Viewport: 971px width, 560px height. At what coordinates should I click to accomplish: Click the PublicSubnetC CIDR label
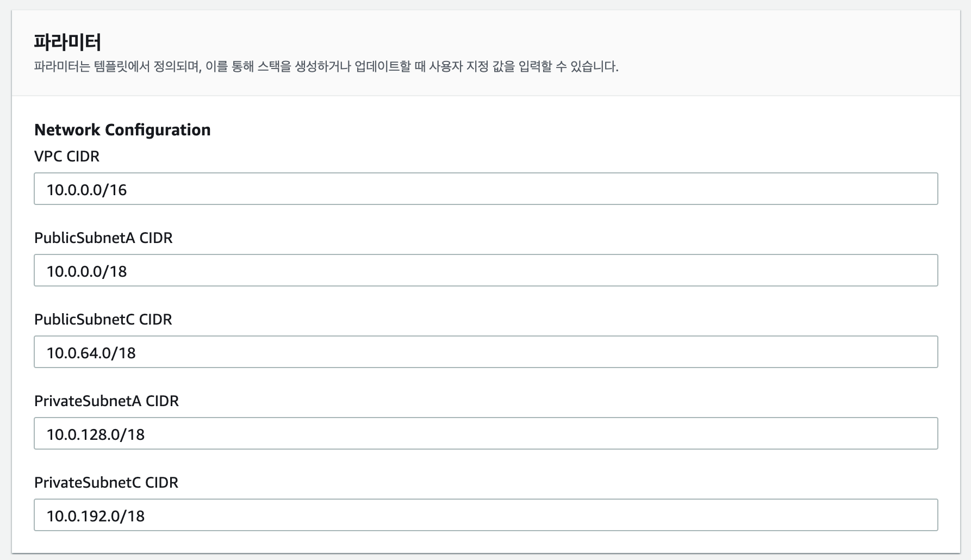pyautogui.click(x=103, y=319)
